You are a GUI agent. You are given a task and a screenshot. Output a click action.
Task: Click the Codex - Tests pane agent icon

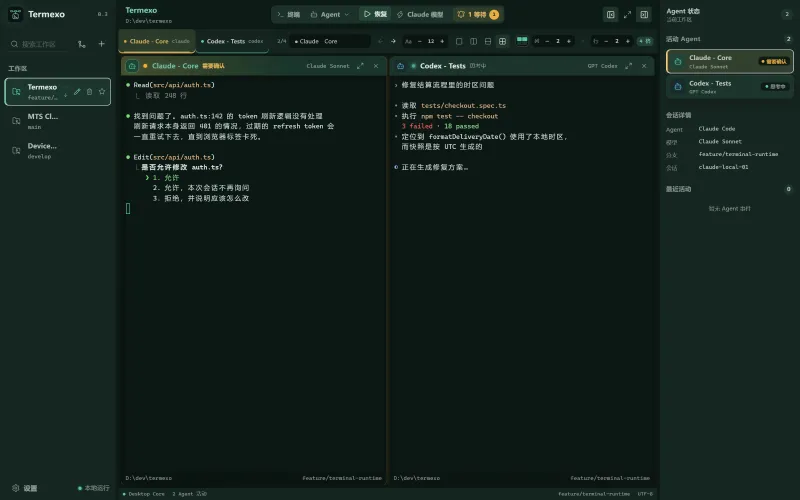point(401,66)
